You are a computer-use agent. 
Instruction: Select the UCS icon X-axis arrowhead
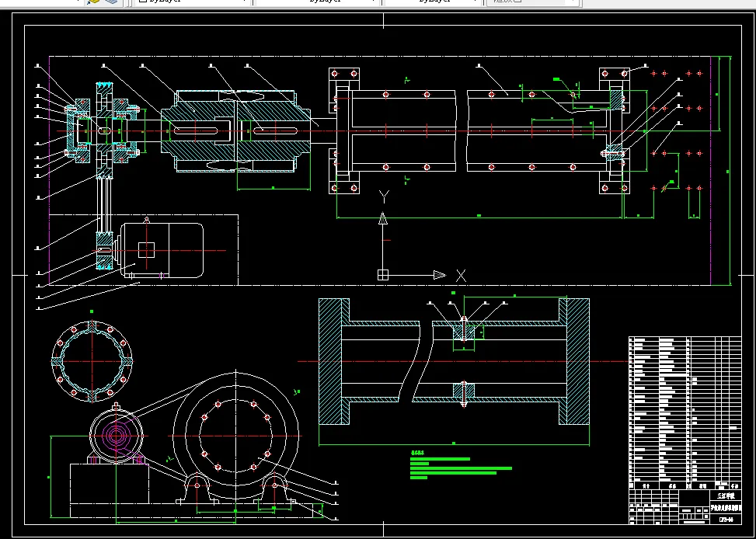(x=440, y=275)
